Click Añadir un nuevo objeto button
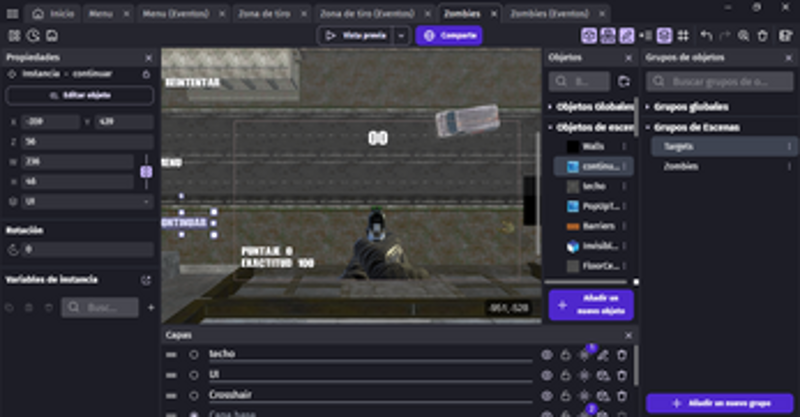The image size is (800, 417). click(591, 305)
